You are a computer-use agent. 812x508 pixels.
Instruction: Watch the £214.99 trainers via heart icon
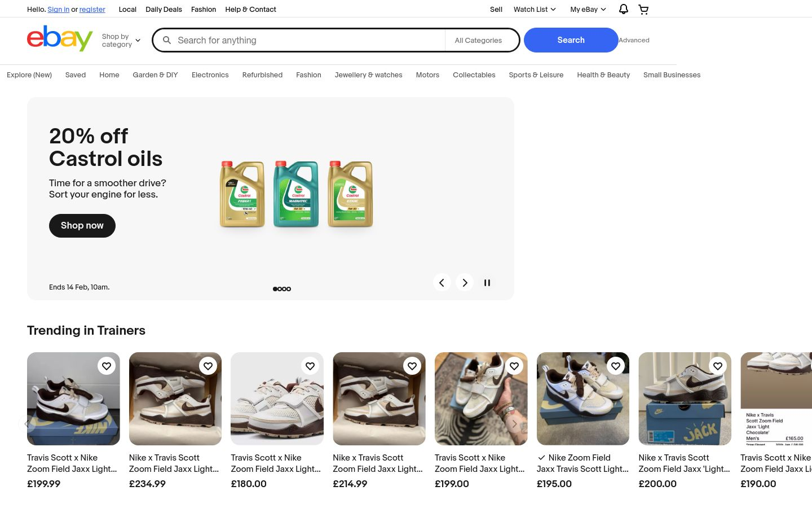point(412,366)
